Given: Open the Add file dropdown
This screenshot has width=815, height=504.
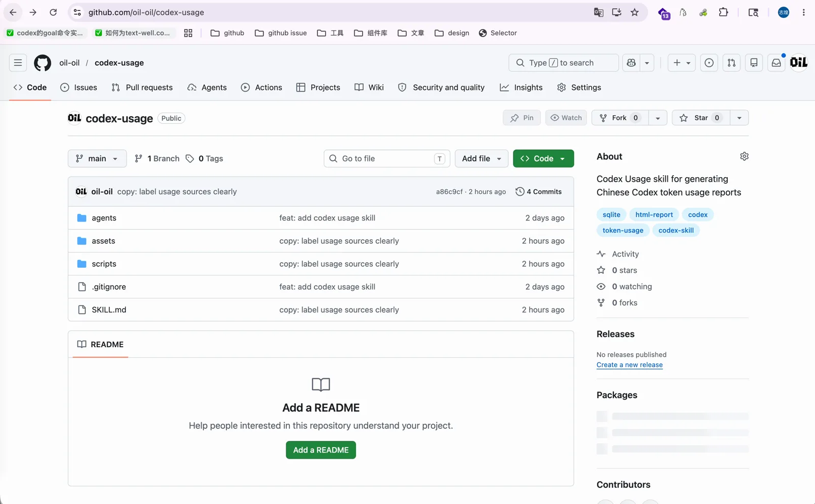Looking at the screenshot, I should [x=481, y=158].
